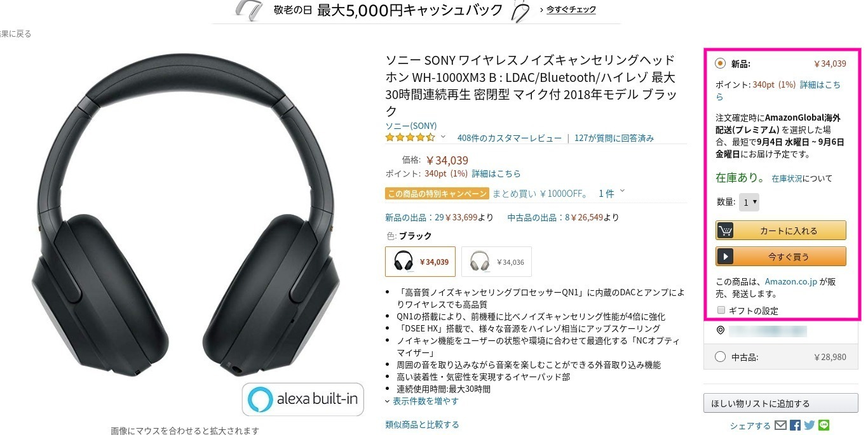
Task: Select the 新品 radio button
Action: point(720,64)
